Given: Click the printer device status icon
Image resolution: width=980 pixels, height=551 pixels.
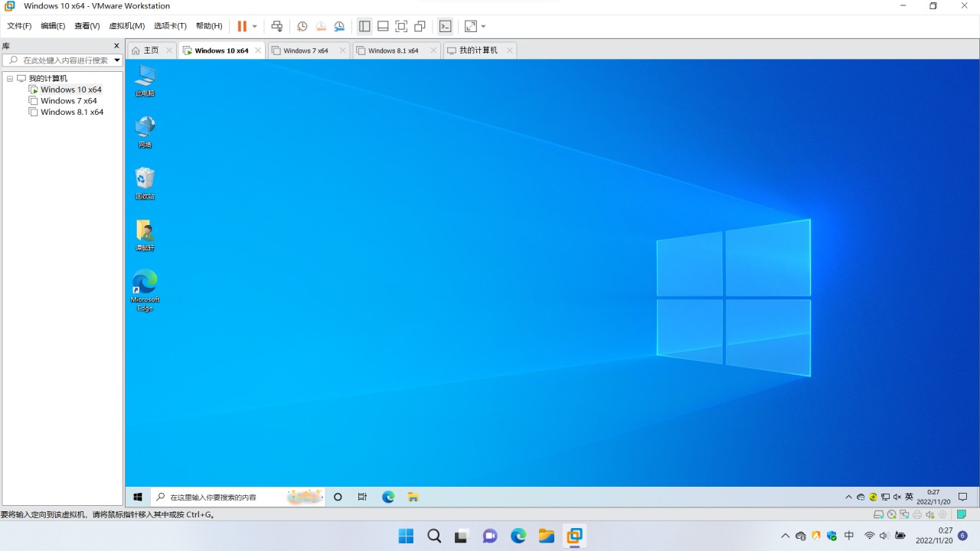Looking at the screenshot, I should (x=917, y=515).
